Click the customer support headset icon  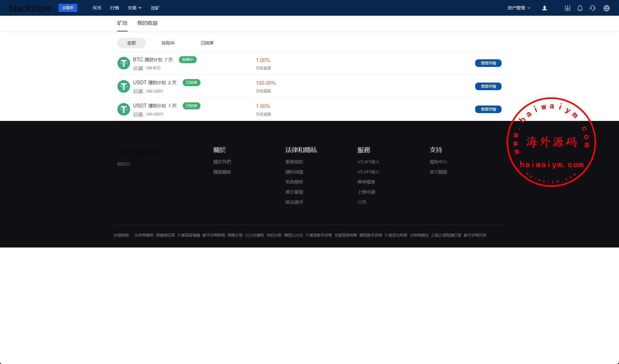pos(593,8)
